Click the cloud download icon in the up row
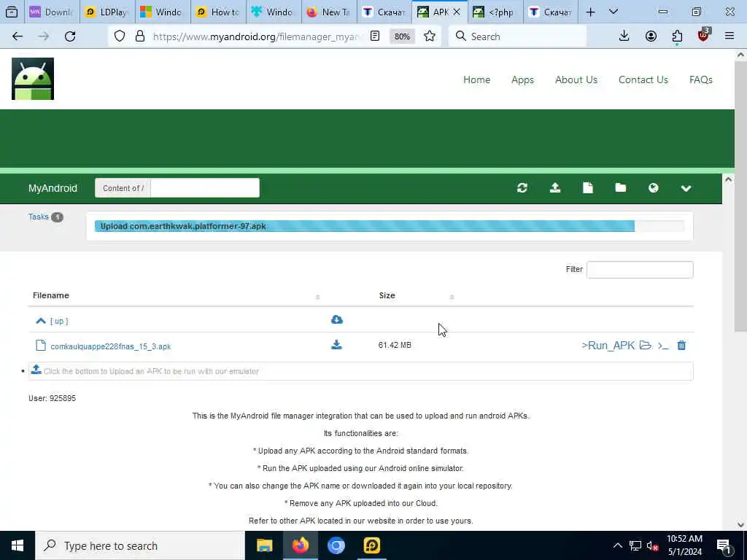The width and height of the screenshot is (747, 560). coord(337,319)
